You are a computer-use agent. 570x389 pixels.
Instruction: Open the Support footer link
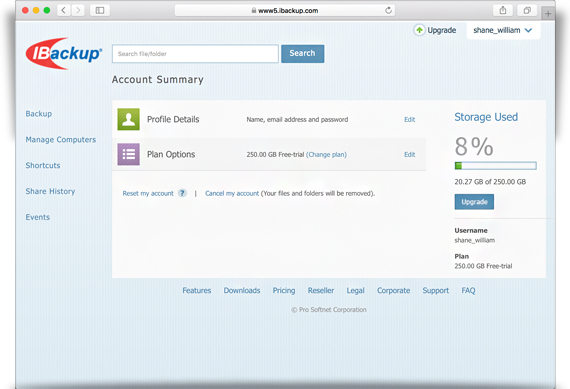pyautogui.click(x=435, y=290)
